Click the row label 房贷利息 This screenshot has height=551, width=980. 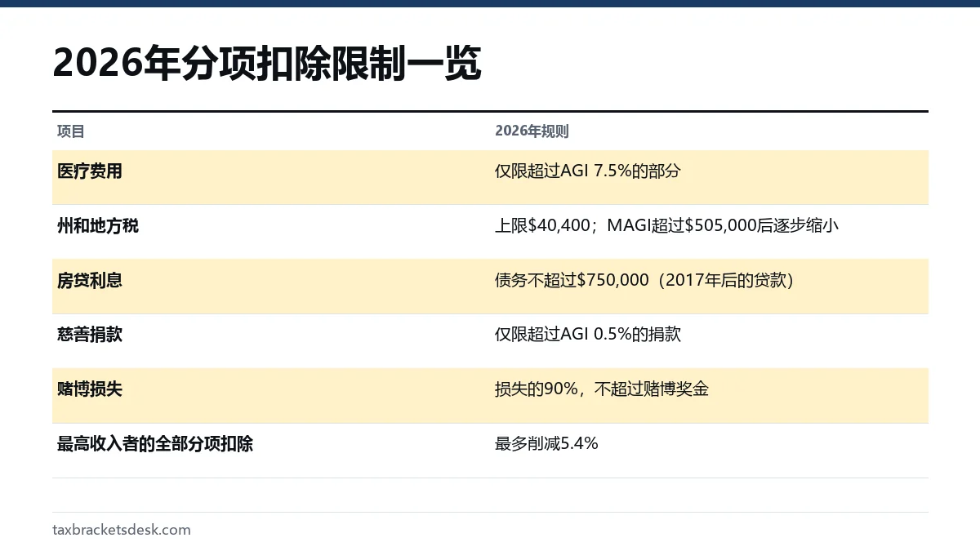click(90, 281)
